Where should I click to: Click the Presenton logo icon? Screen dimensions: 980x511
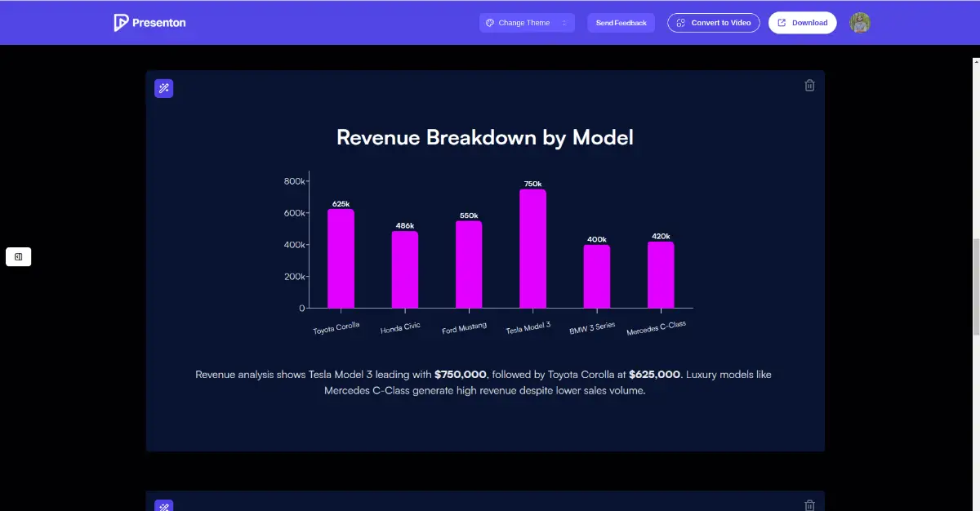tap(121, 23)
